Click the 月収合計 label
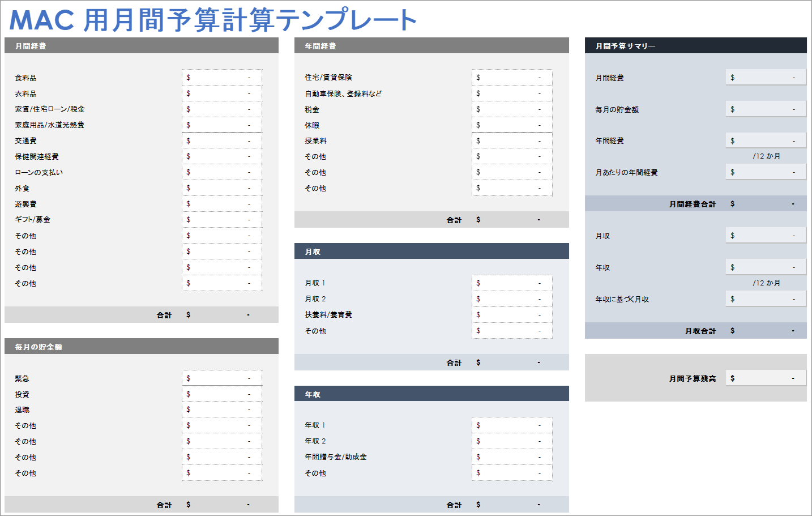812x516 pixels. pos(700,331)
